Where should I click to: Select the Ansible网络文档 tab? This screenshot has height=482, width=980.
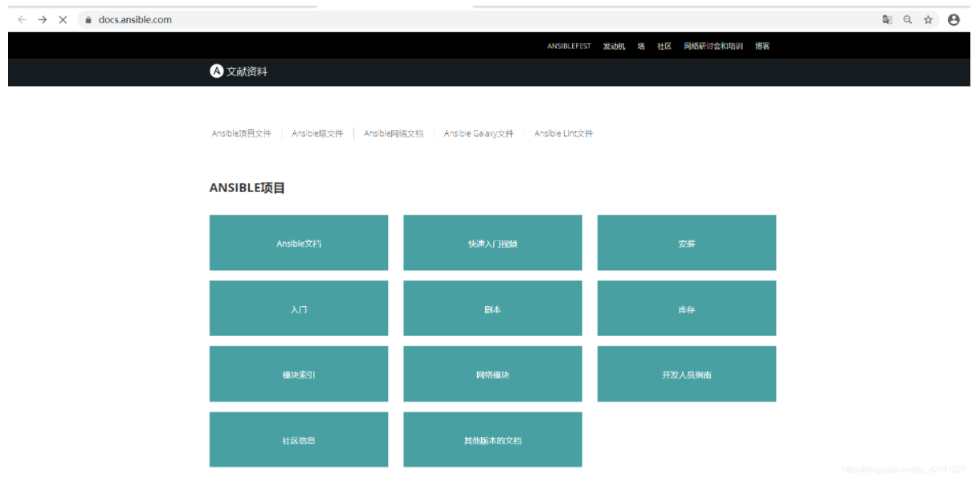click(394, 133)
